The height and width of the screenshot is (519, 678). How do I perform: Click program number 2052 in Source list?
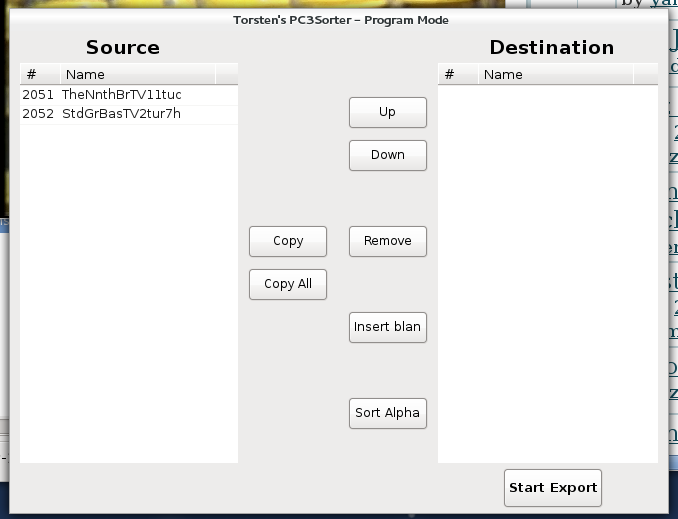[38, 114]
